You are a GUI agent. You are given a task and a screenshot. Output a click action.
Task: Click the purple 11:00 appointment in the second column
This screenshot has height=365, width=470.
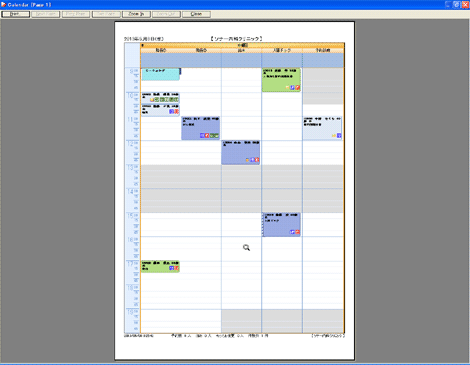(x=201, y=128)
